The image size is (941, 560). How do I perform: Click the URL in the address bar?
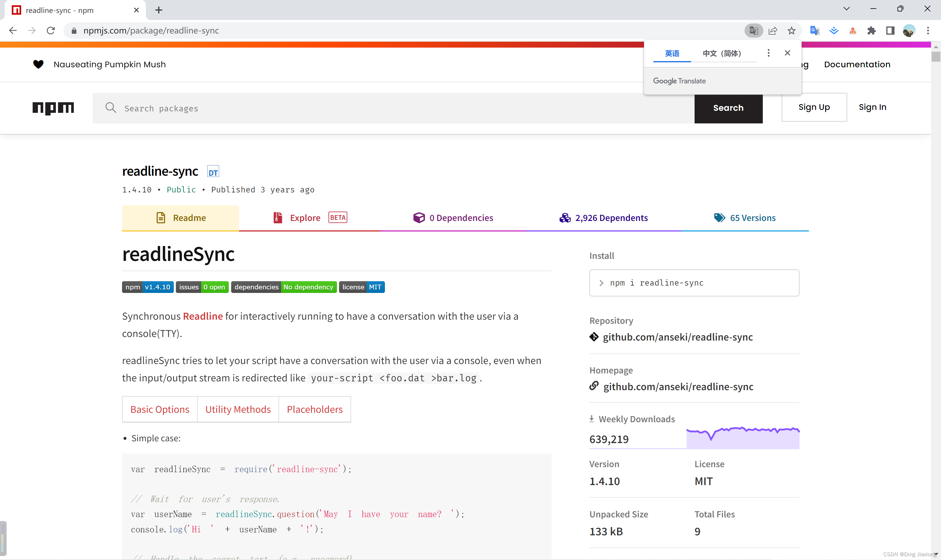pyautogui.click(x=151, y=31)
